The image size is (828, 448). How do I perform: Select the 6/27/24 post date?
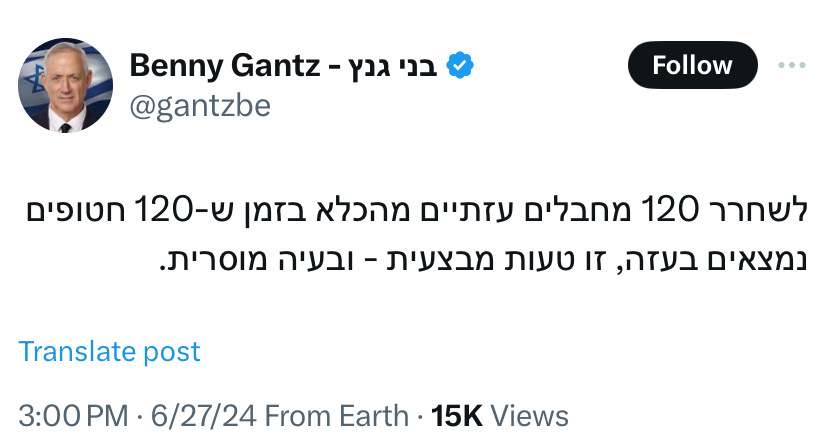pos(195,416)
